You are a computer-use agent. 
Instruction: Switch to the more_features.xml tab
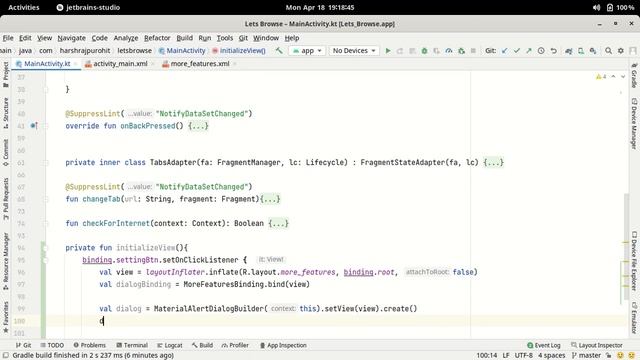click(x=200, y=64)
